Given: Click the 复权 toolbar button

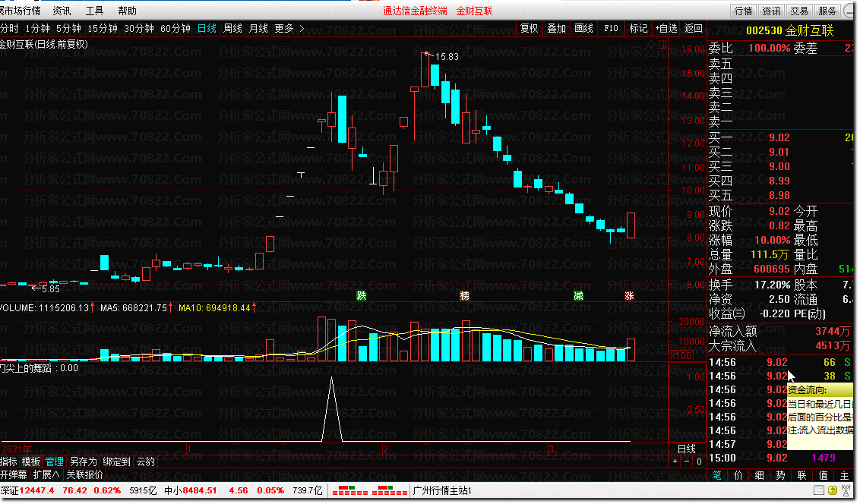Looking at the screenshot, I should tap(530, 29).
